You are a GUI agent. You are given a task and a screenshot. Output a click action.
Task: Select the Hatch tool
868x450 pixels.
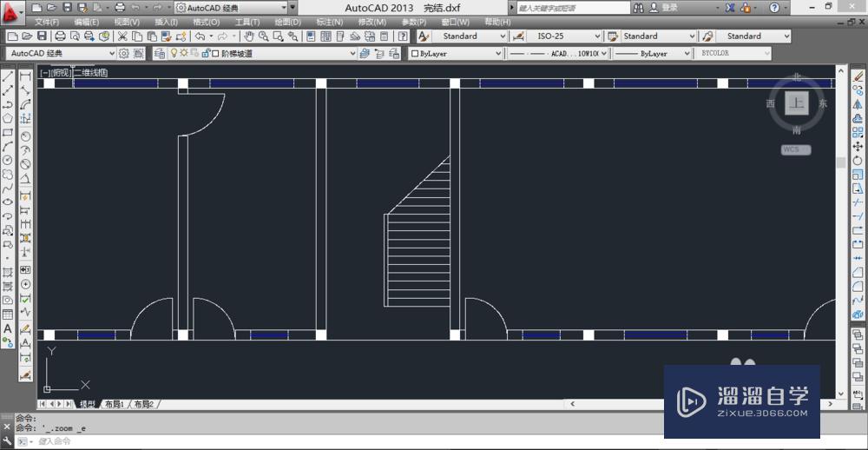pos(8,273)
